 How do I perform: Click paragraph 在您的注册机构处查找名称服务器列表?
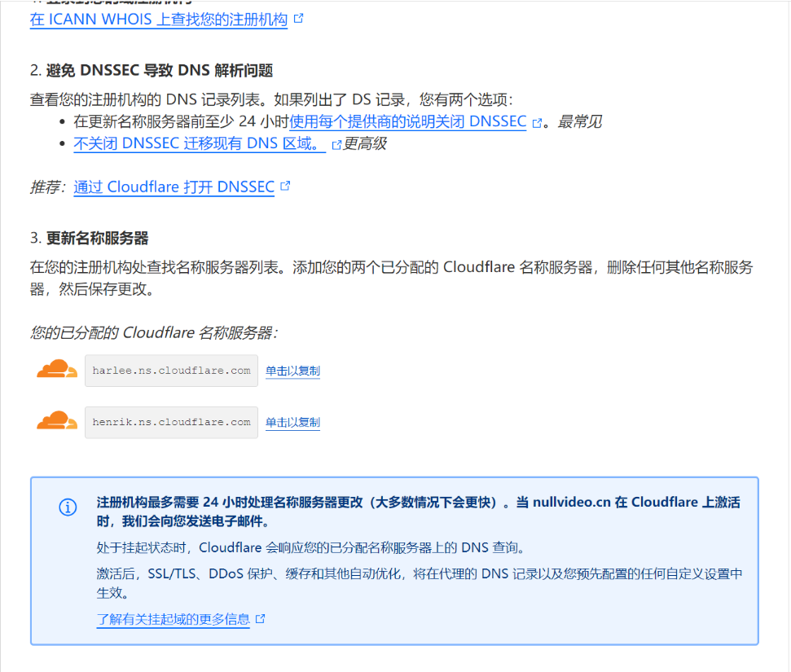coord(392,278)
